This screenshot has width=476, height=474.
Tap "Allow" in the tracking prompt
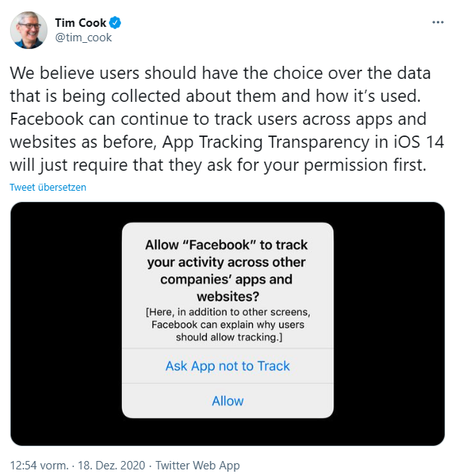[x=228, y=400]
